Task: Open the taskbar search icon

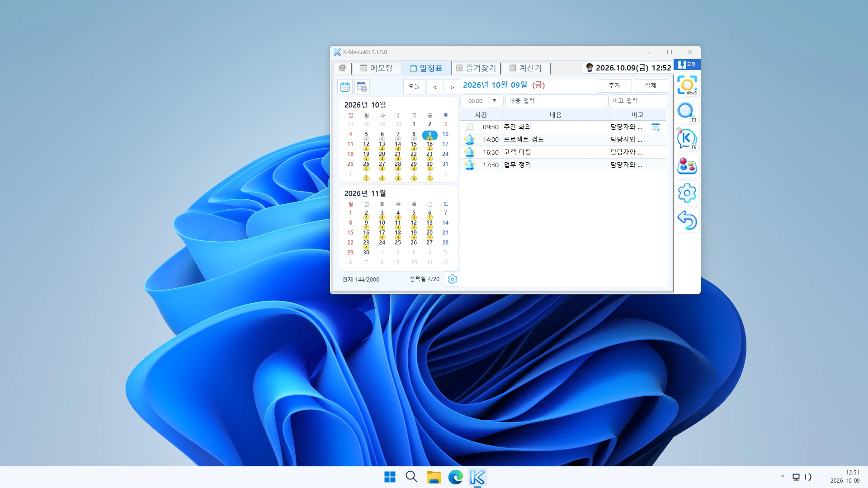Action: [x=411, y=477]
